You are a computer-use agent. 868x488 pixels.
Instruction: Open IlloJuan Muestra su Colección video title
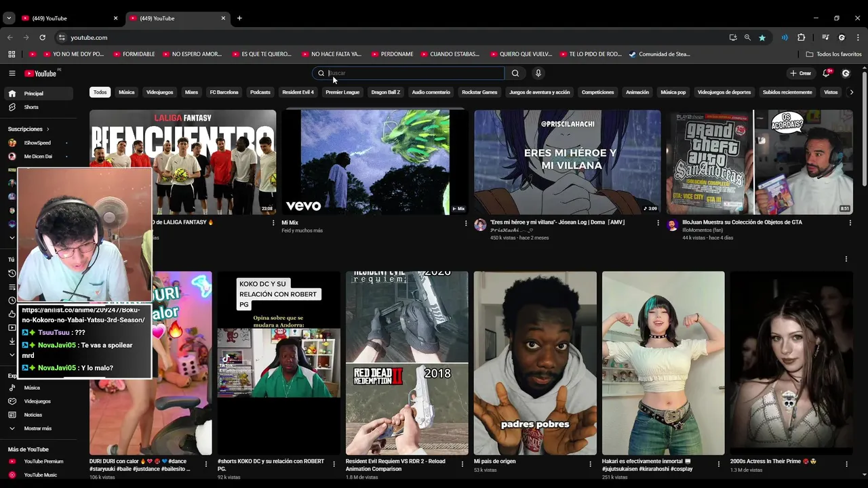742,222
